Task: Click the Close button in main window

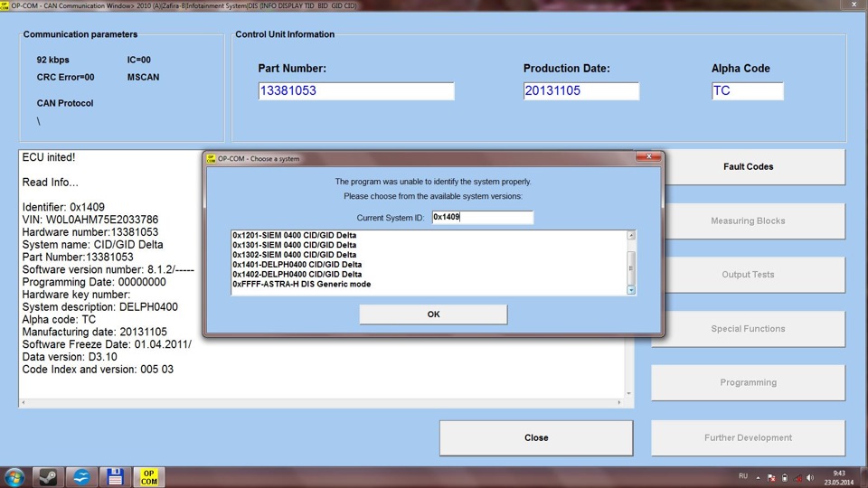Action: point(536,437)
